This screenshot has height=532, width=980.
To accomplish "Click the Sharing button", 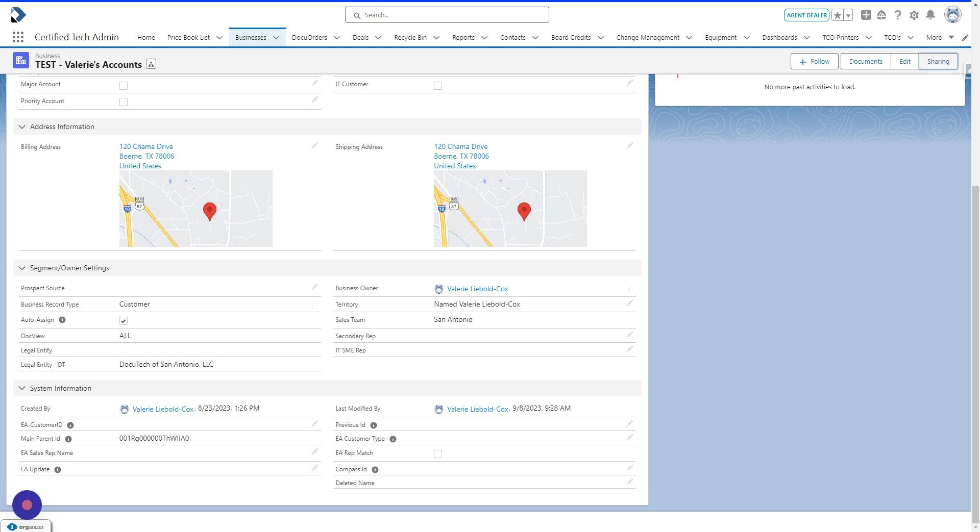I will pyautogui.click(x=938, y=61).
